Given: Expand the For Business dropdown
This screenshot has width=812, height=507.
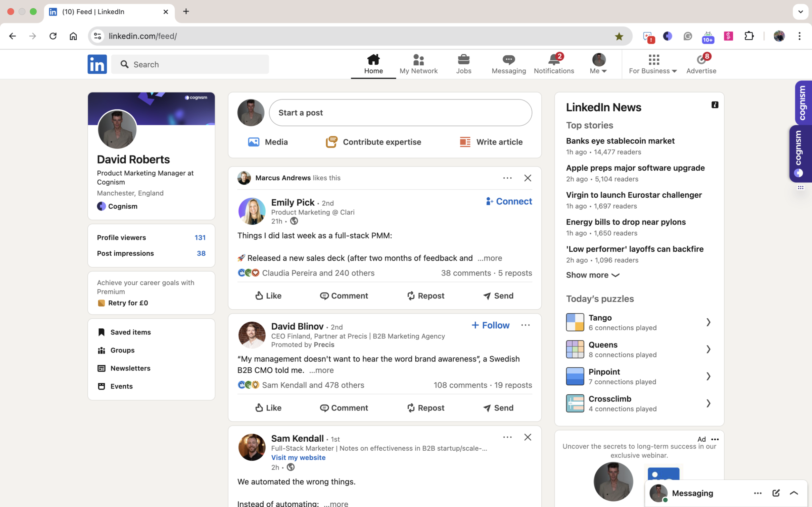Looking at the screenshot, I should pos(652,64).
